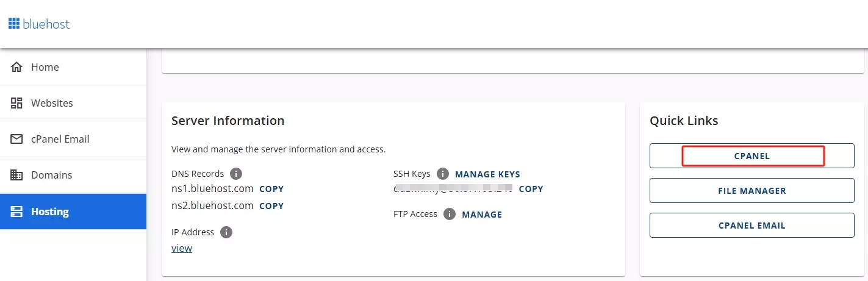Copy the ns1.bluehost.com nameserver
868x281 pixels.
pos(271,189)
